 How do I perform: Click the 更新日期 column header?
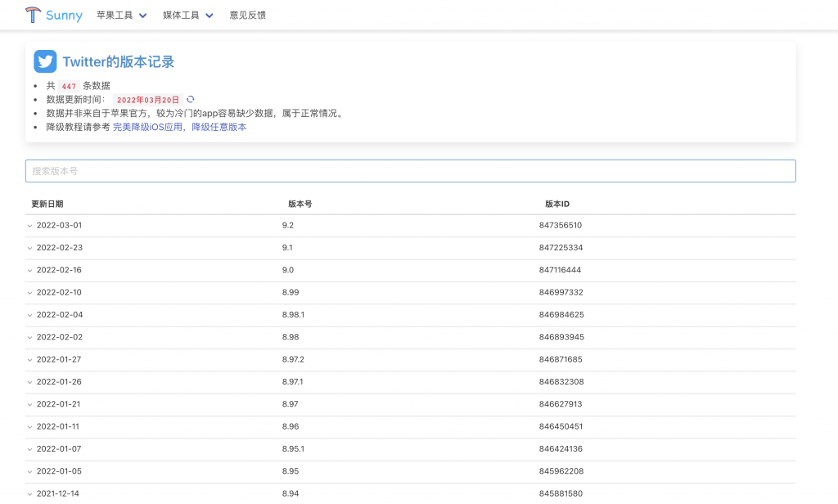click(x=47, y=205)
